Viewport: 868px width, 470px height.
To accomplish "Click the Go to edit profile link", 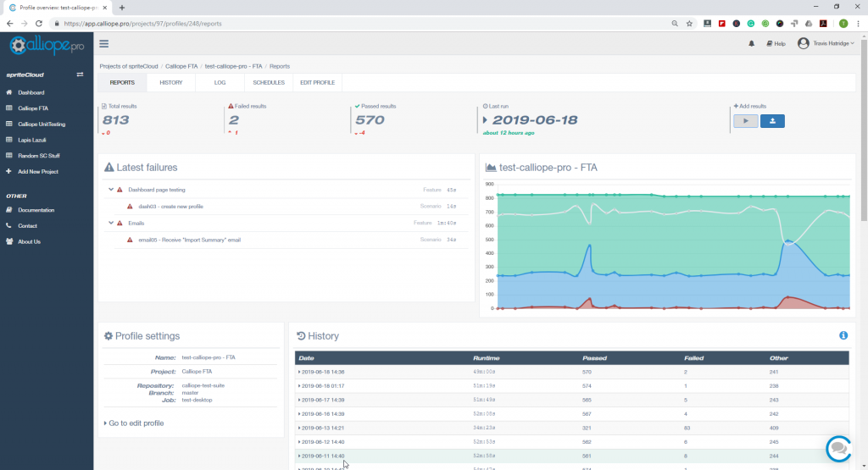I will coord(136,423).
